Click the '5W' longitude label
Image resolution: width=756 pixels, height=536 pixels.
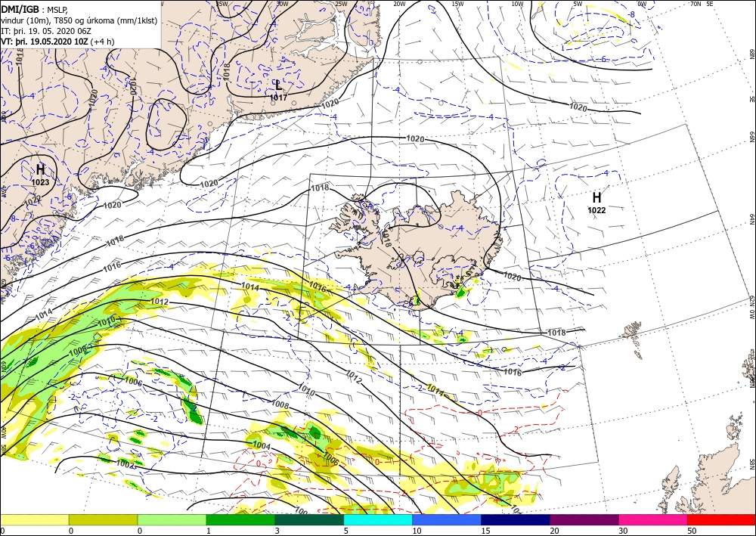[578, 4]
